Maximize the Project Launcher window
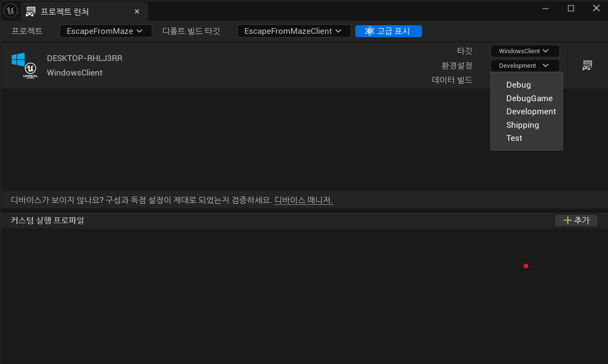This screenshot has width=608, height=364. [571, 8]
